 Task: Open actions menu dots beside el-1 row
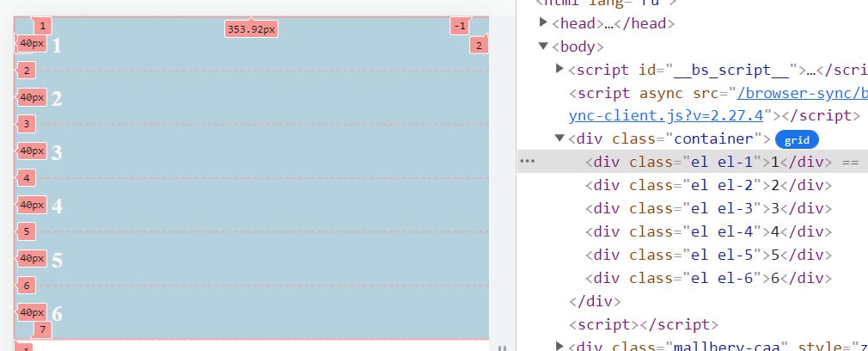528,162
